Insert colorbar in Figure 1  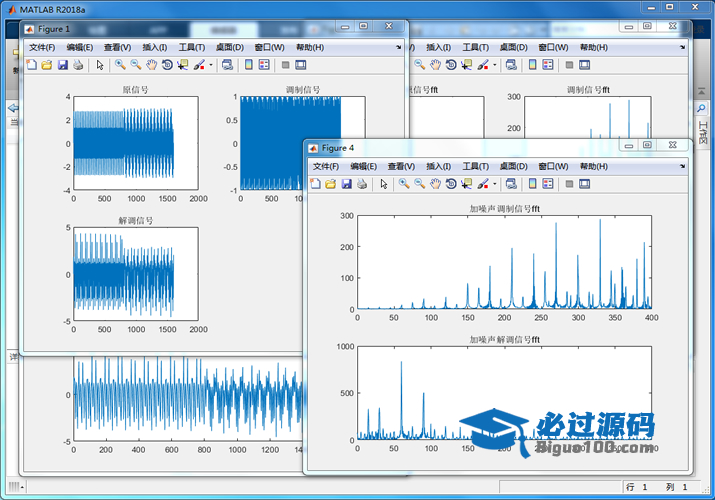click(249, 65)
